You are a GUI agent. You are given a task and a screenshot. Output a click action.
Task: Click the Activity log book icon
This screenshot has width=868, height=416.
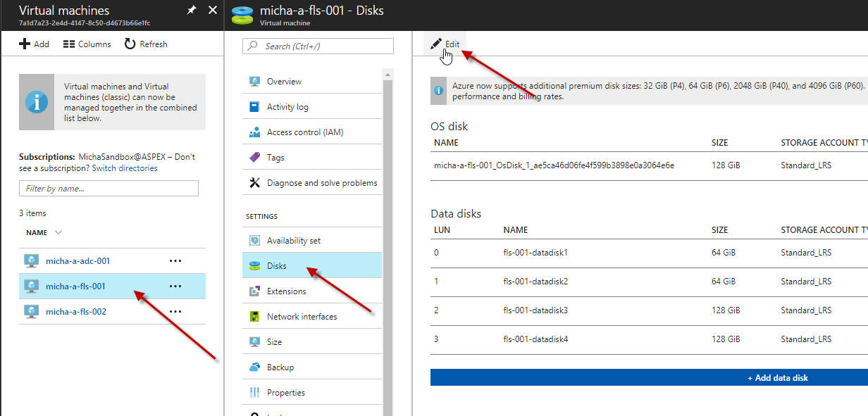tap(255, 107)
